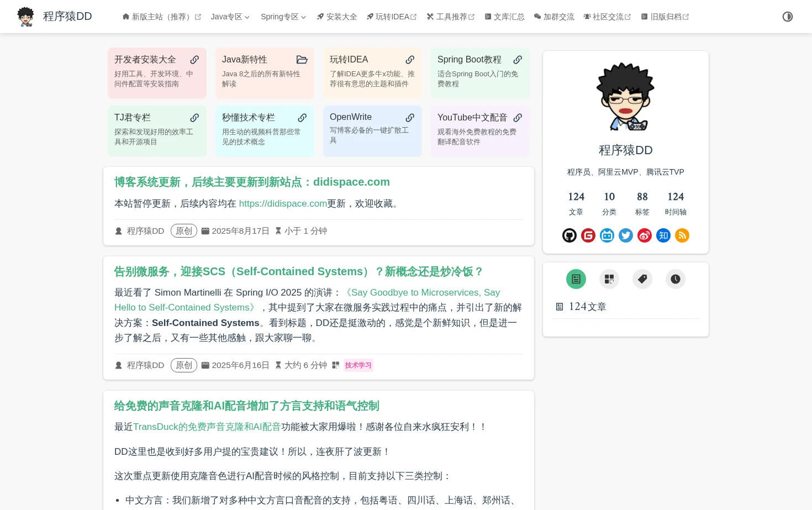
Task: Open the Zhihu profile icon
Action: 663,235
